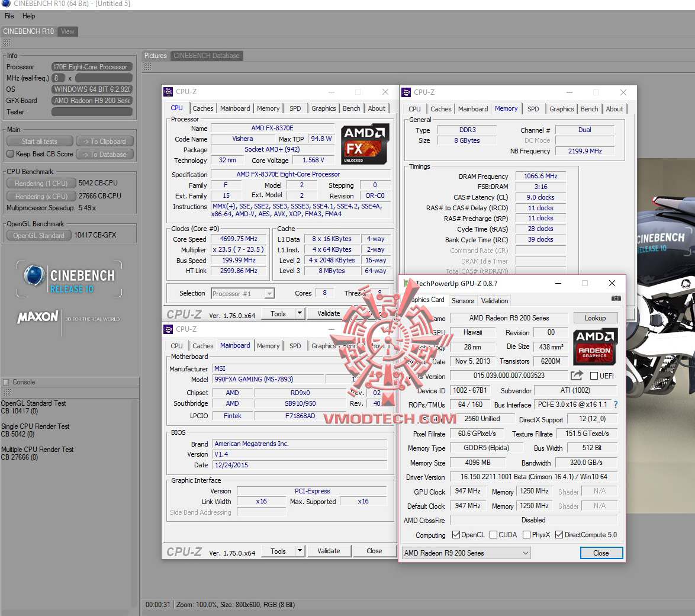This screenshot has width=695, height=616.
Task: Click the Tester name input field
Action: pos(92,112)
